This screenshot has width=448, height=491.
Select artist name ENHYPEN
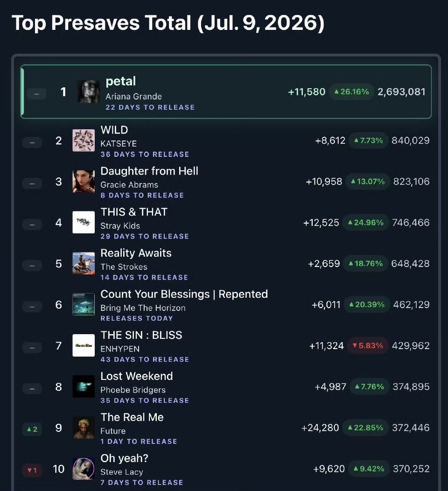click(120, 349)
